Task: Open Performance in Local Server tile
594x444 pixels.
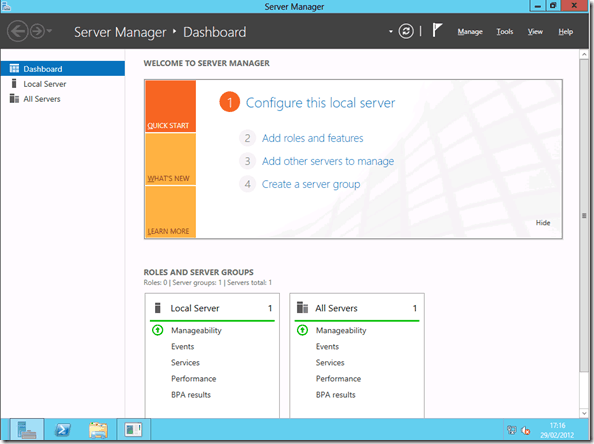Action: click(x=193, y=379)
